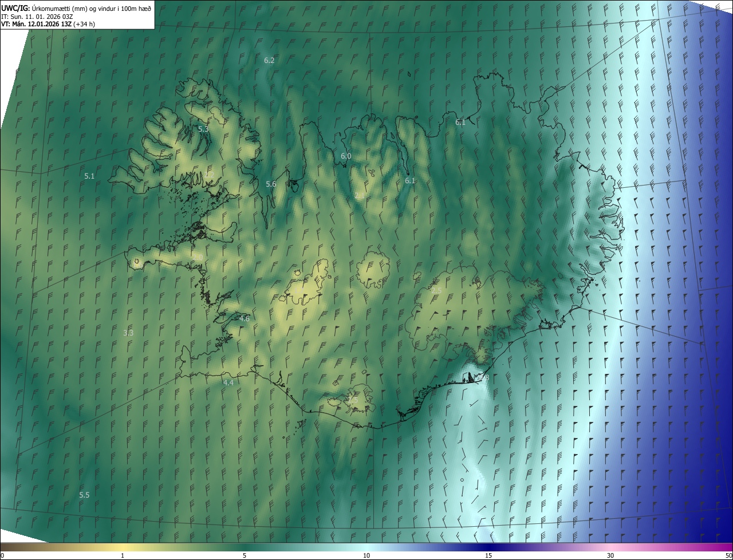
Task: Click the faint 2.1 value label on map
Action: (x=360, y=196)
